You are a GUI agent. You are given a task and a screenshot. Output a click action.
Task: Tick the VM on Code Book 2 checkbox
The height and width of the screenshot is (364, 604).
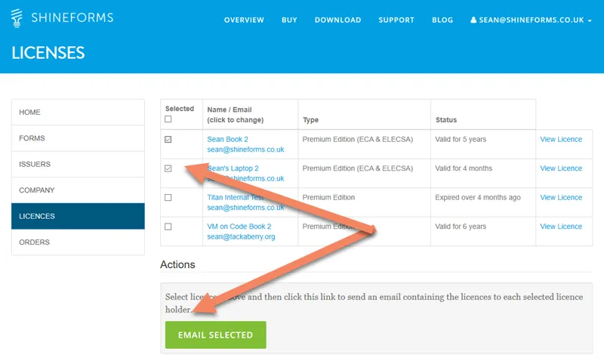168,227
